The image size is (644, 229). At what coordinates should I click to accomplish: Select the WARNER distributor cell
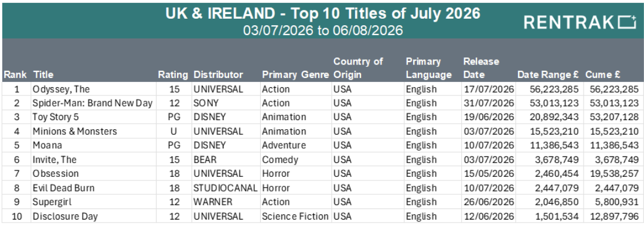[226, 202]
